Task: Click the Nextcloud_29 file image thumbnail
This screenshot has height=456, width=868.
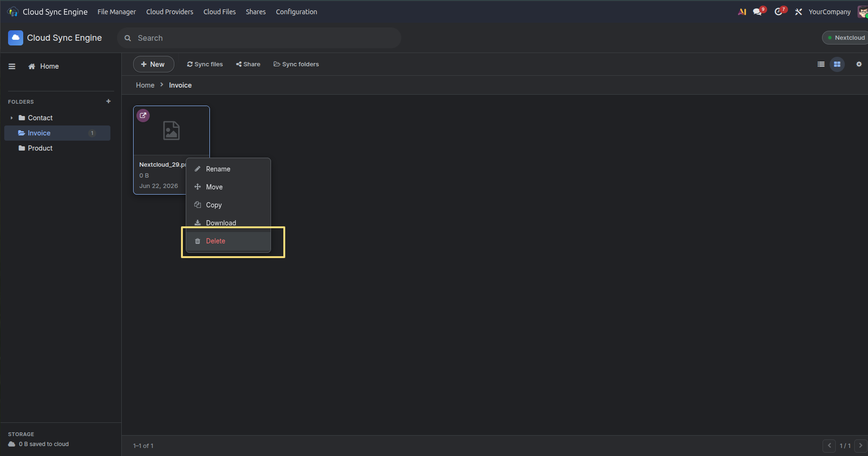Action: pos(172,131)
